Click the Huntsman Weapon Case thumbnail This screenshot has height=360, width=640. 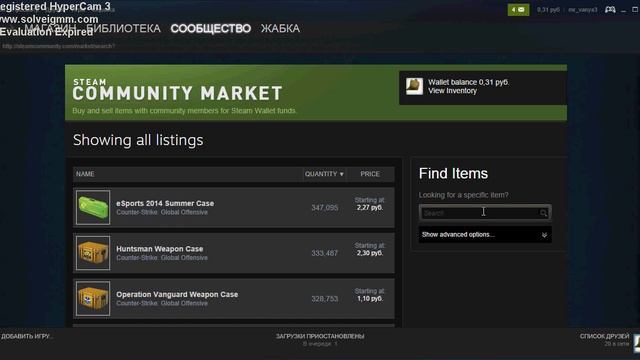click(93, 253)
